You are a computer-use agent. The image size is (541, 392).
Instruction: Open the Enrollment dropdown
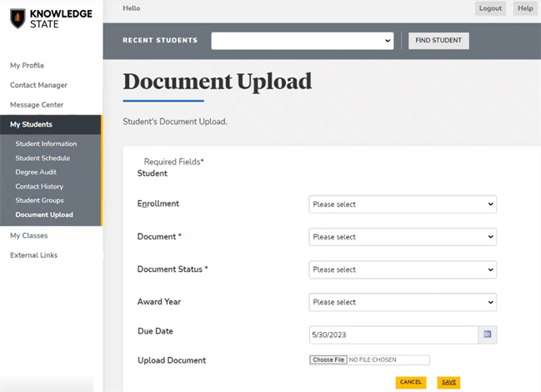pos(403,204)
